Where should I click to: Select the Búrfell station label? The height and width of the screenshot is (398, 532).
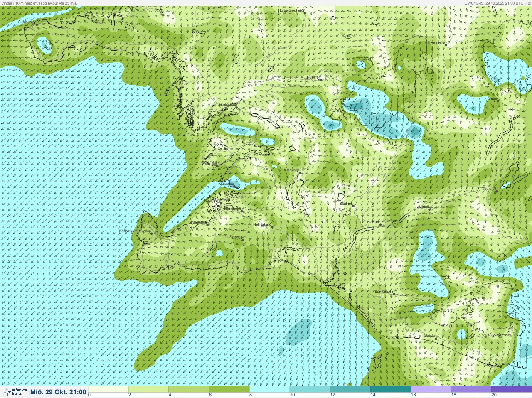point(424,206)
